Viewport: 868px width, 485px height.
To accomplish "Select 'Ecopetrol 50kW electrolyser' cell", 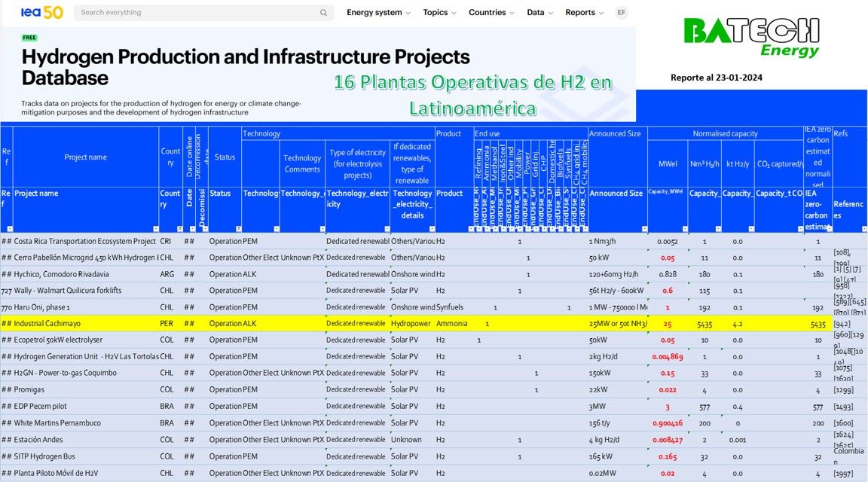I will 86,340.
